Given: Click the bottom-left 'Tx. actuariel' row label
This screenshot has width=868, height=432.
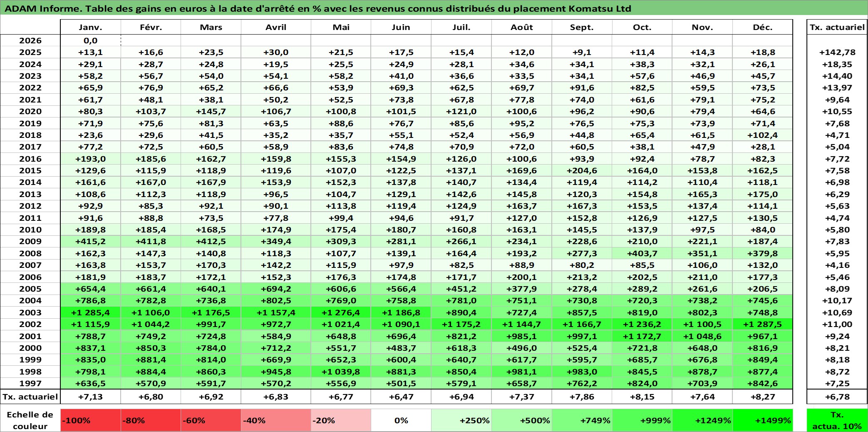Looking at the screenshot, I should pyautogui.click(x=30, y=397).
